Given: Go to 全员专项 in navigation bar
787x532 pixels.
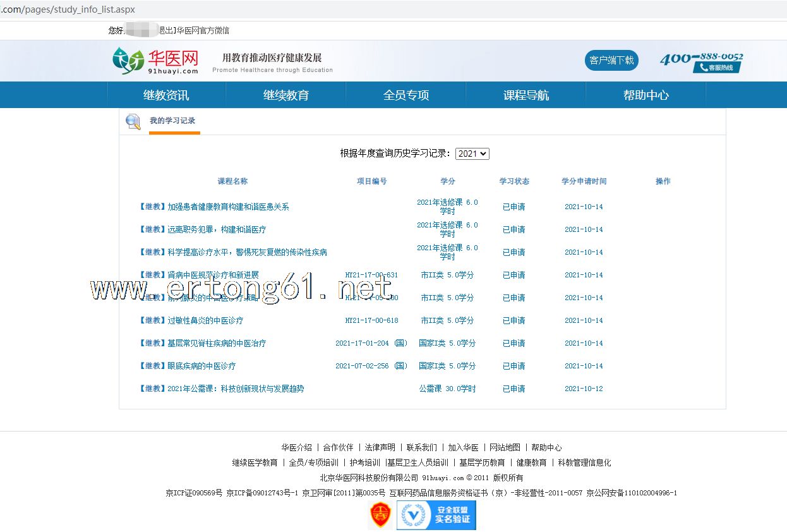Looking at the screenshot, I should [x=406, y=95].
